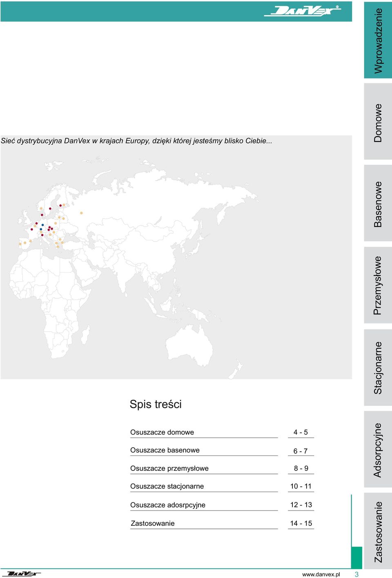Click page range 8 - 9
Image resolution: width=392 pixels, height=578 pixels.
point(301,468)
